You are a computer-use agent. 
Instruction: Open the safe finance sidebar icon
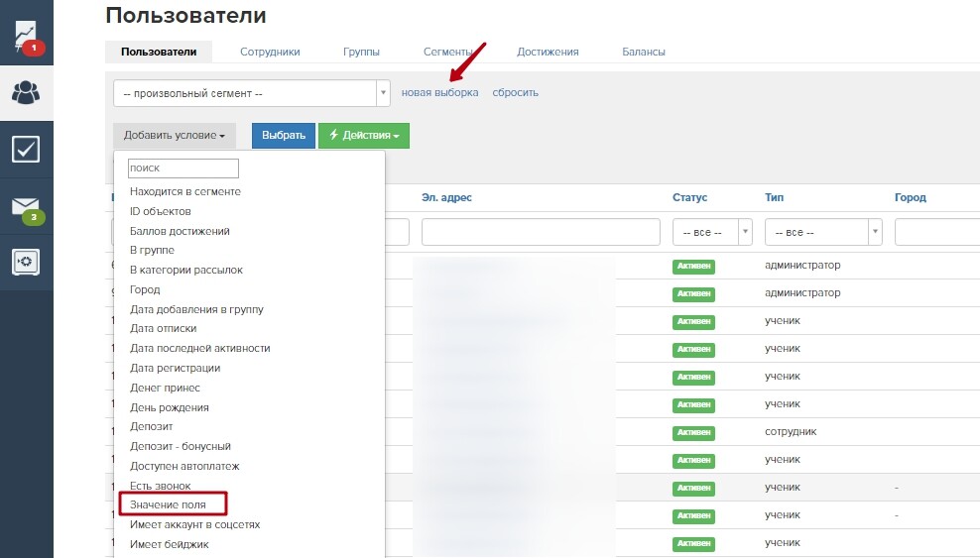coord(26,262)
